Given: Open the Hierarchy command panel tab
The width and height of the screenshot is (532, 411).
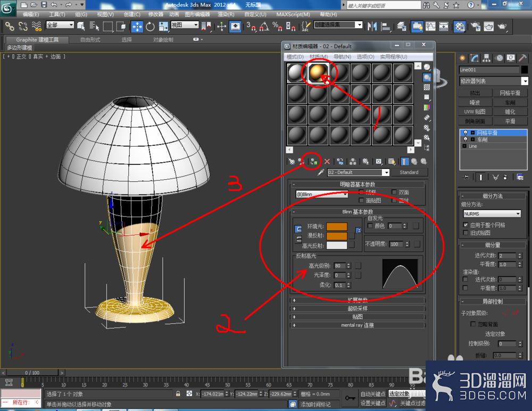Looking at the screenshot, I should point(487,58).
